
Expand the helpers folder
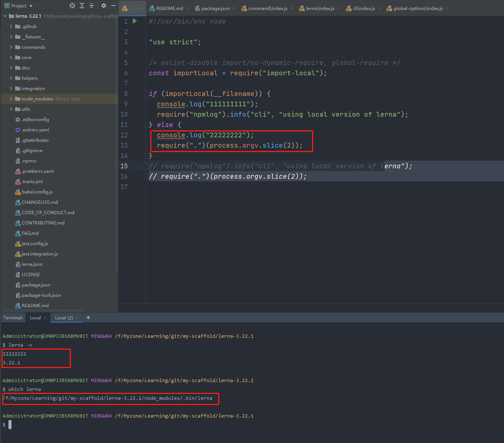pyautogui.click(x=11, y=78)
